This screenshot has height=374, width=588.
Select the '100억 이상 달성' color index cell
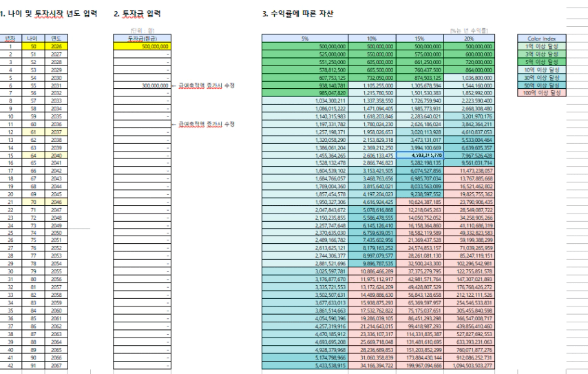click(541, 93)
